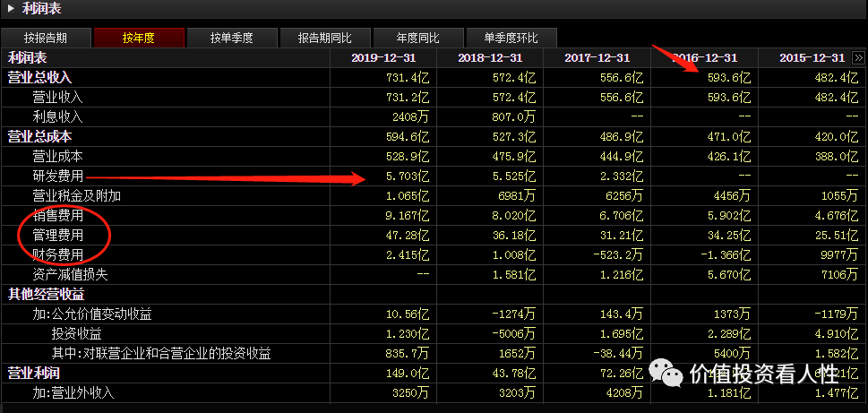Click the 10.56亿 fair value gain cell
868x413 pixels.
pos(408,314)
